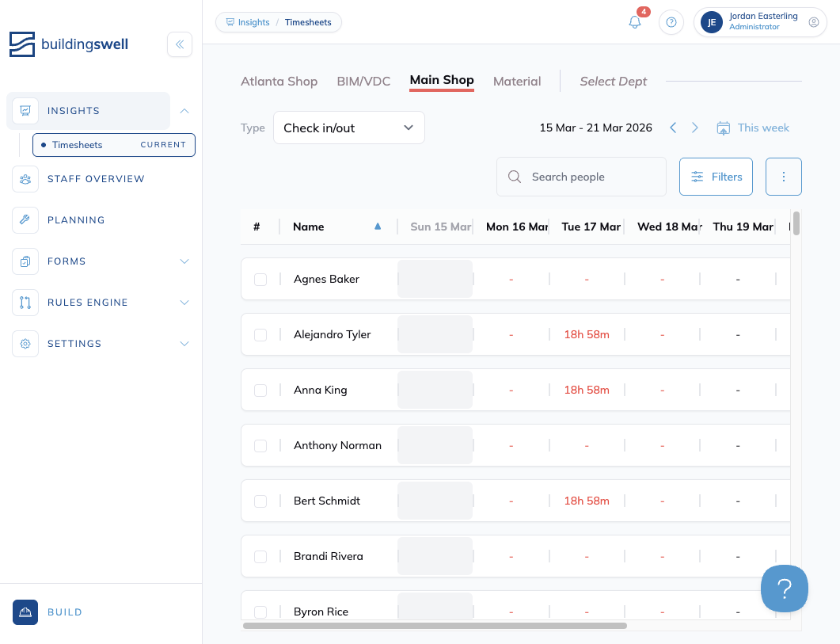This screenshot has width=840, height=644.
Task: Collapse the sidebar with double-chevron icon
Action: (x=180, y=44)
